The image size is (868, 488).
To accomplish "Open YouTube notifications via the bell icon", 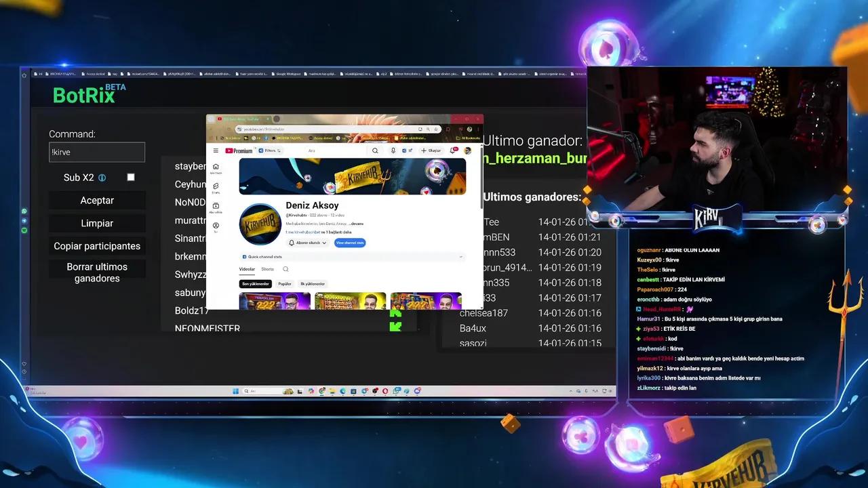I will (452, 150).
